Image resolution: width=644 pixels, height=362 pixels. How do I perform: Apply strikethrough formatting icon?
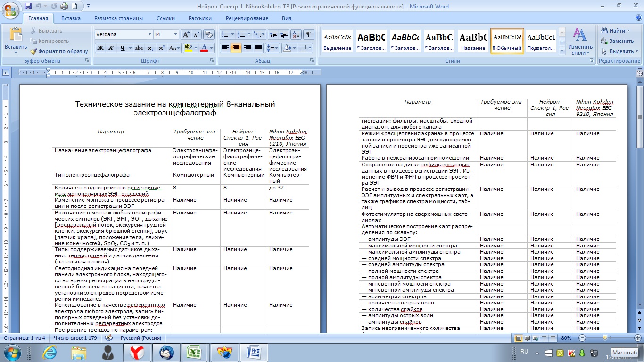pyautogui.click(x=139, y=48)
